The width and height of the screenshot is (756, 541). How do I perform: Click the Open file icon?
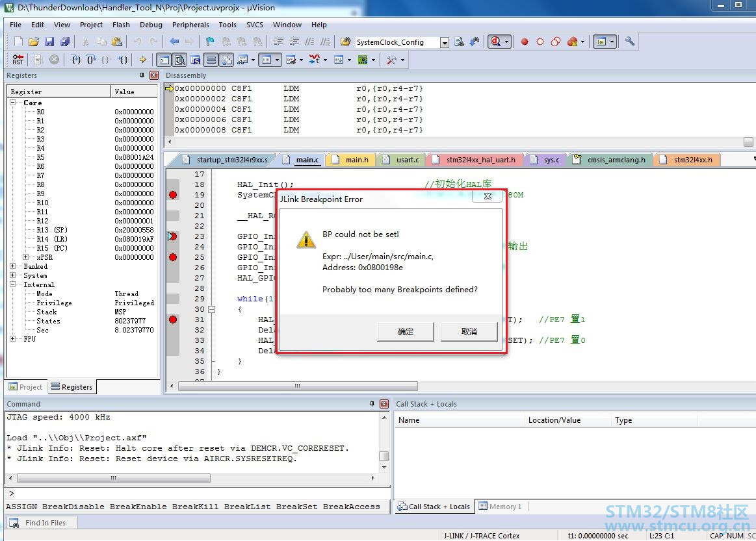pos(34,42)
